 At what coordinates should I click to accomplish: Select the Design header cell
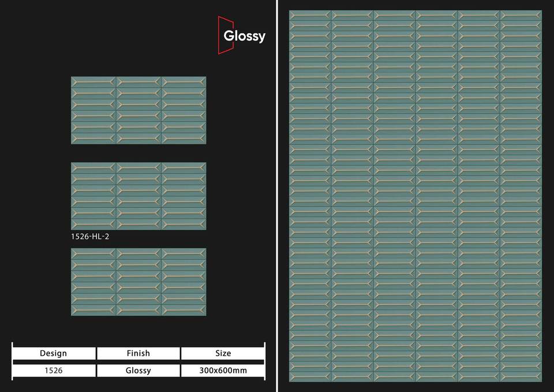click(54, 353)
